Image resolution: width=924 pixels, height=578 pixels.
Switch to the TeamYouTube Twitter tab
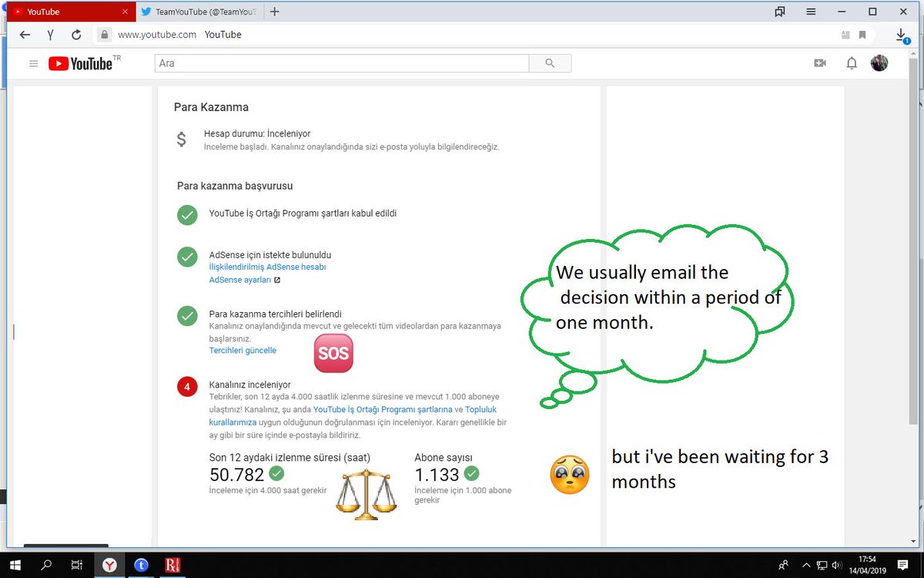200,12
